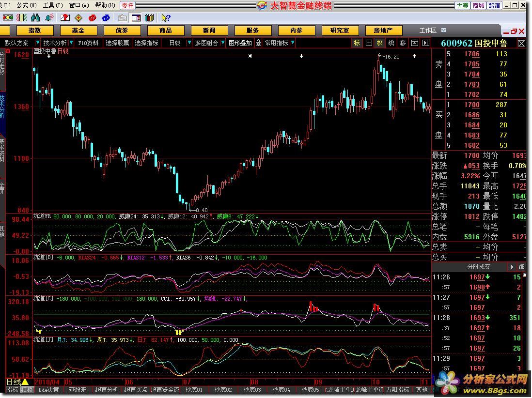Image resolution: width=532 pixels, height=398 pixels.
Task: Open the 公式(U) menu
Action: pyautogui.click(x=27, y=5)
